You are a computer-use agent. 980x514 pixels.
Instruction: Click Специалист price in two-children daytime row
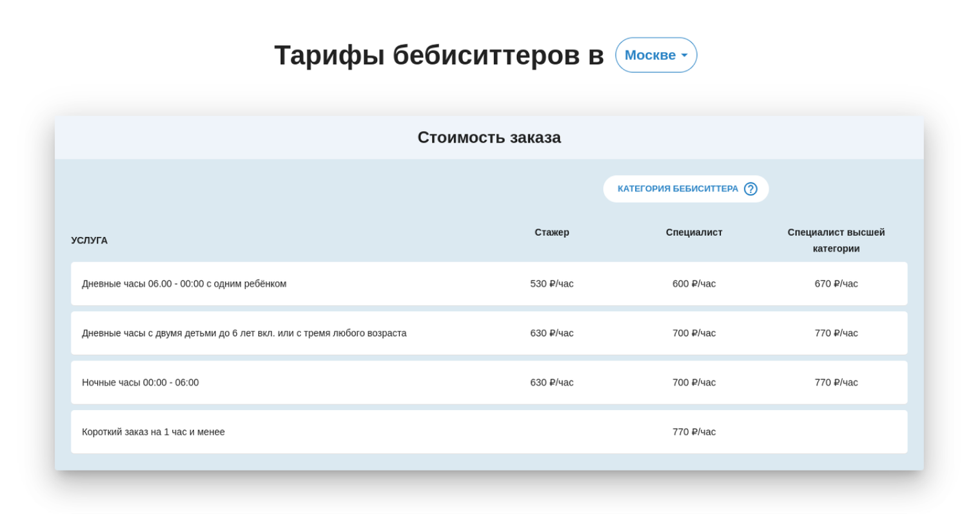(694, 333)
